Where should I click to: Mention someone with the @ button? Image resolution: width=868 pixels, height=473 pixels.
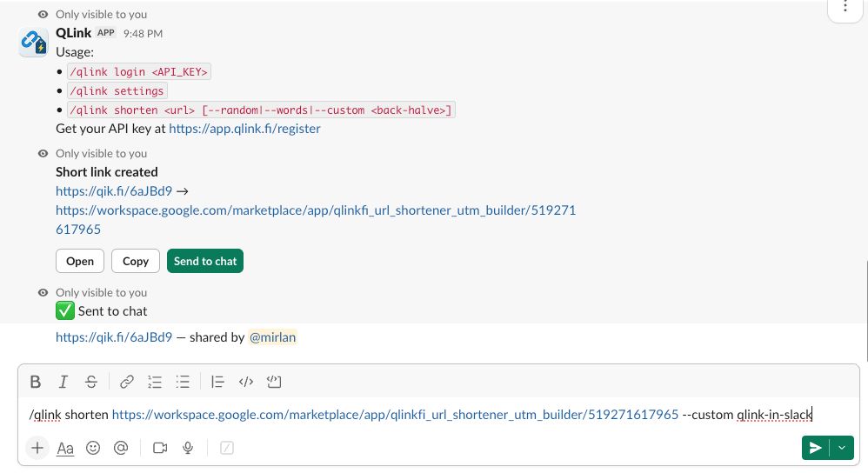click(x=121, y=448)
